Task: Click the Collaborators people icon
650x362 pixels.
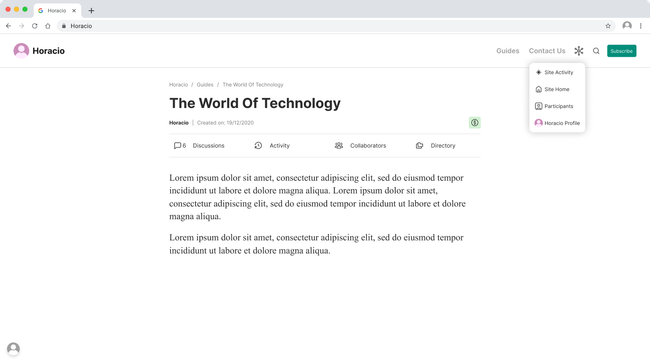Action: 339,146
